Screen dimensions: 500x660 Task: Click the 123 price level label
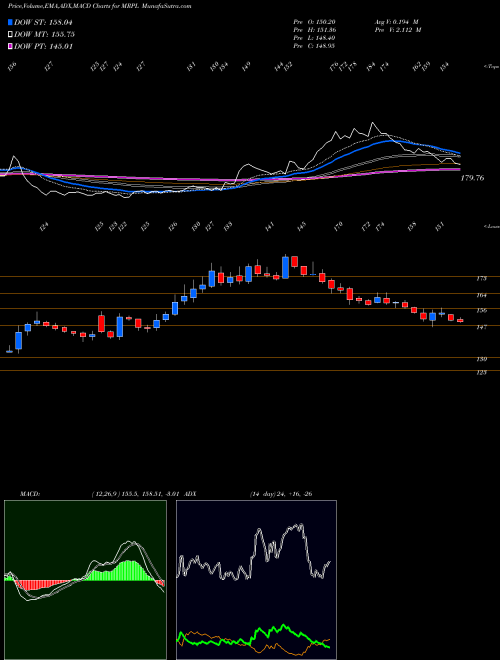point(482,373)
